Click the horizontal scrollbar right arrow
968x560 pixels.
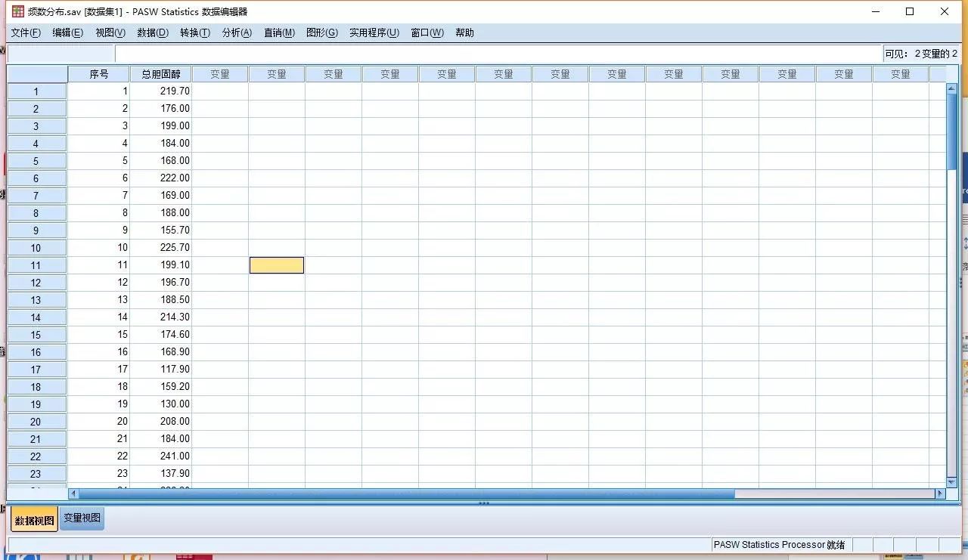click(941, 493)
